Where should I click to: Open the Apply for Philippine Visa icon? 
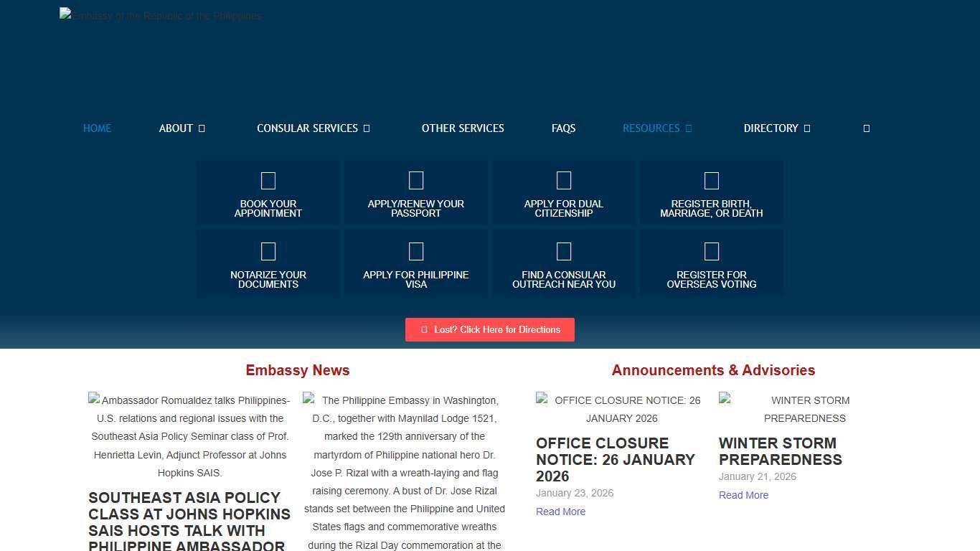(416, 252)
